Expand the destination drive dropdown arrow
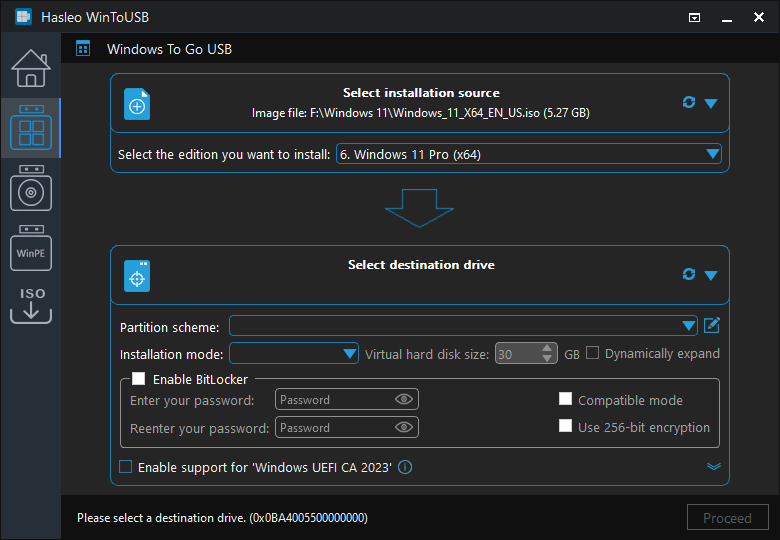Image resolution: width=780 pixels, height=540 pixels. (711, 275)
